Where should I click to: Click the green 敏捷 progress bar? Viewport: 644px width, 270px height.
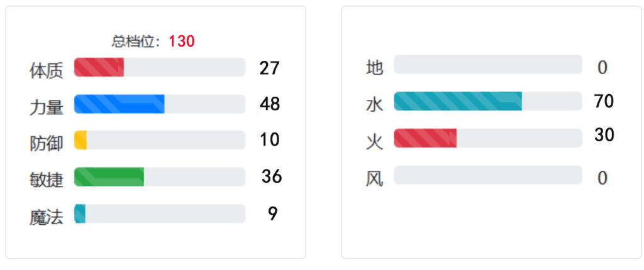coord(160,177)
